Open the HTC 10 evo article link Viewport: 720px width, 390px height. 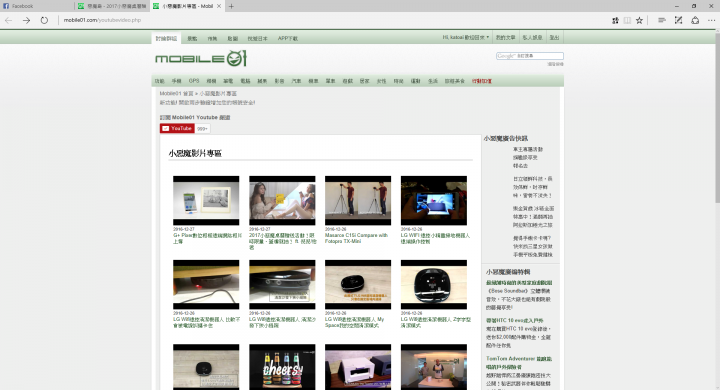(514, 321)
